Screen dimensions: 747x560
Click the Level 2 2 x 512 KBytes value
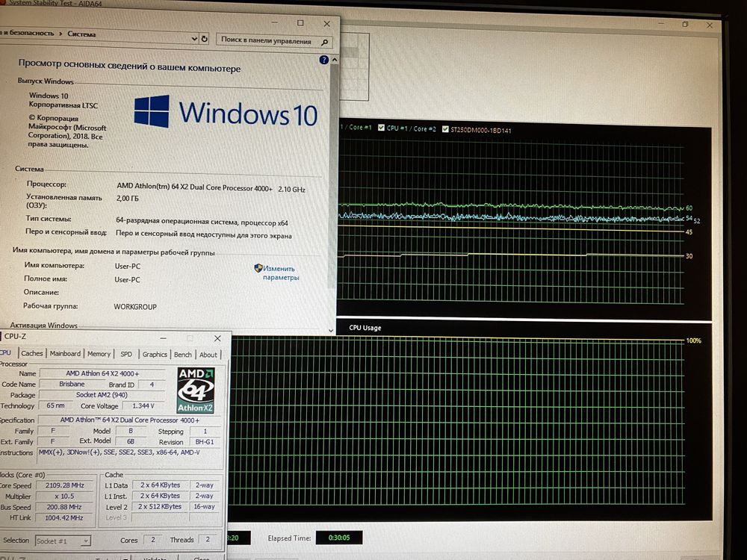click(x=160, y=507)
